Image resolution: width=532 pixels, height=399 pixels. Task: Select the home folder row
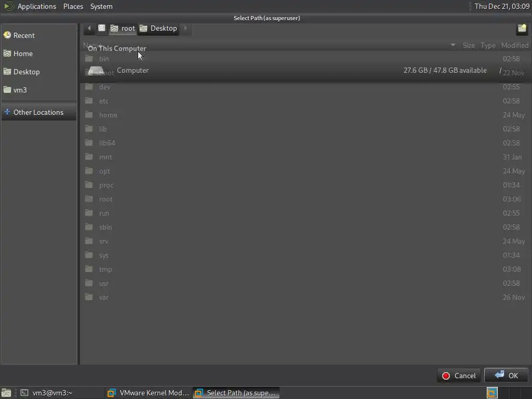click(306, 115)
